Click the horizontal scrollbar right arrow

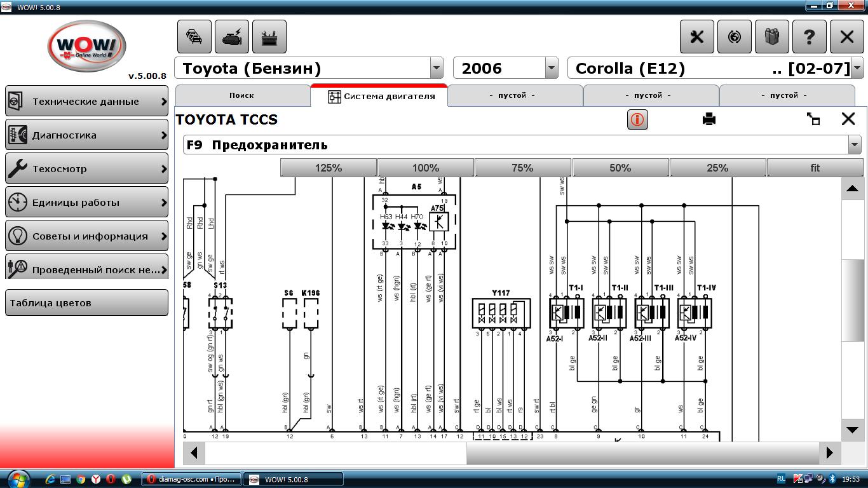[x=829, y=453]
